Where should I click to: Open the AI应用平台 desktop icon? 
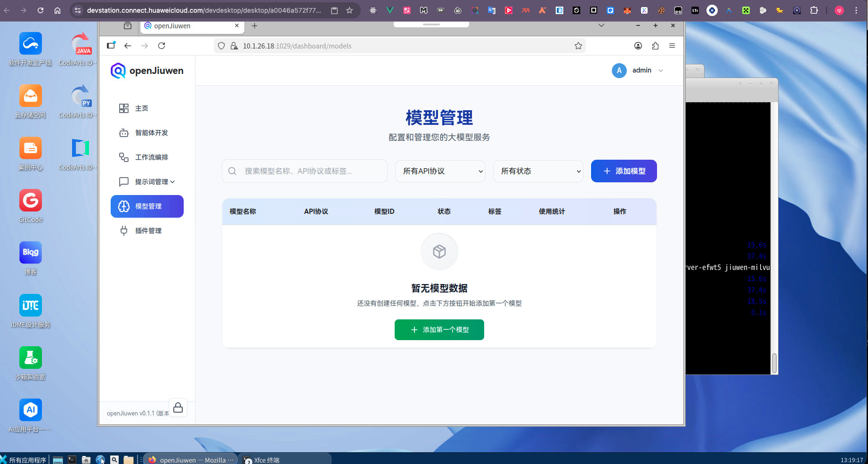pos(31,415)
